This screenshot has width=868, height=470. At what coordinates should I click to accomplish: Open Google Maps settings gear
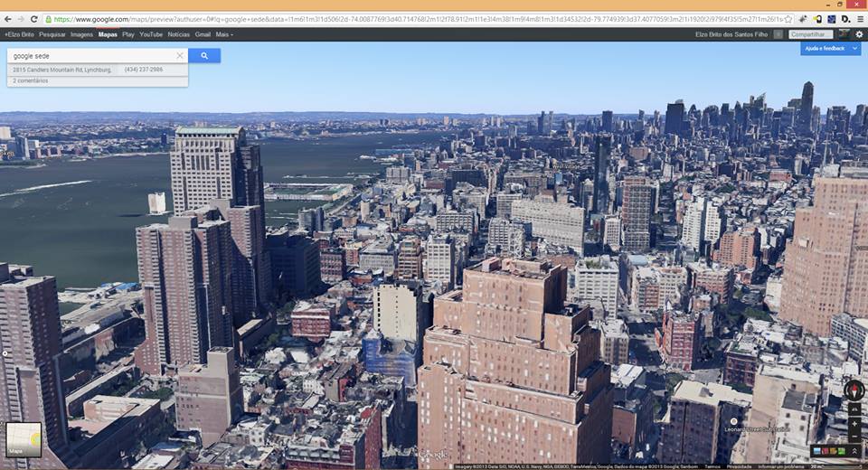(x=859, y=34)
